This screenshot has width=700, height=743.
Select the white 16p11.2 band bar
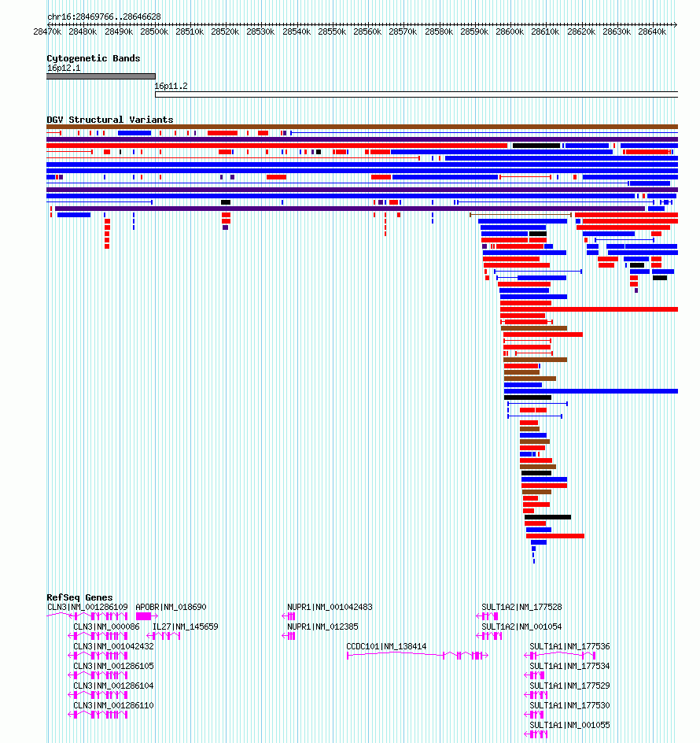(x=416, y=94)
